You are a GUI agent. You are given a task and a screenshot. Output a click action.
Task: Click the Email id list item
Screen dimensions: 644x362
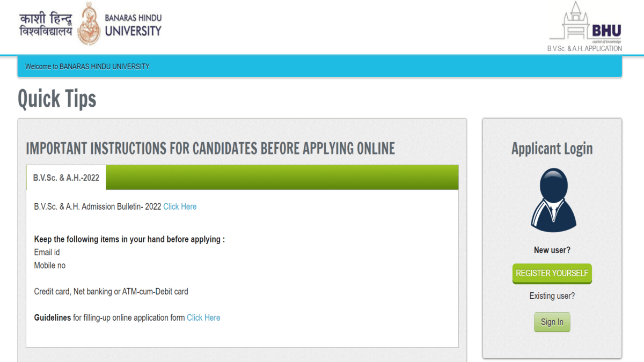coord(47,252)
